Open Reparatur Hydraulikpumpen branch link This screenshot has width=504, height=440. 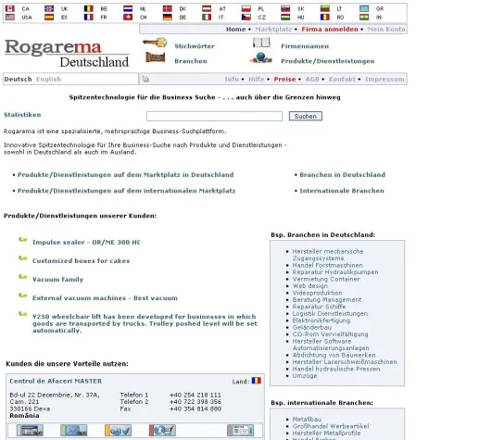[x=335, y=272]
